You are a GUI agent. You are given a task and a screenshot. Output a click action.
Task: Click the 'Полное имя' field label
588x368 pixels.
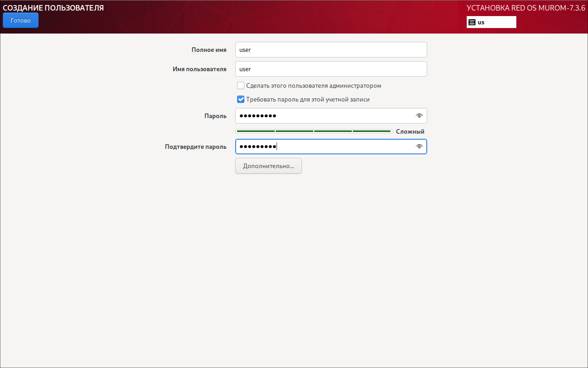point(209,50)
